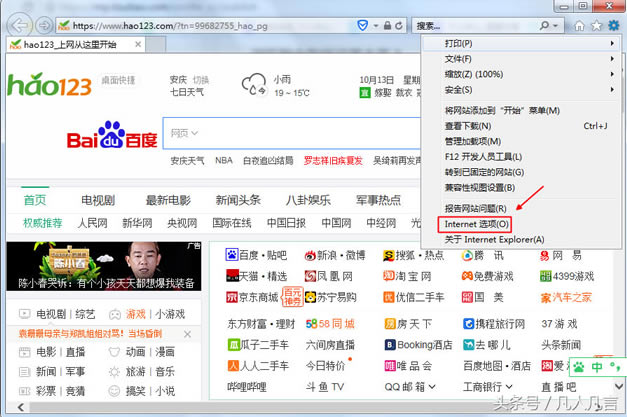Image resolution: width=627 pixels, height=417 pixels.
Task: Click the 免费游戏 link
Action: (487, 276)
